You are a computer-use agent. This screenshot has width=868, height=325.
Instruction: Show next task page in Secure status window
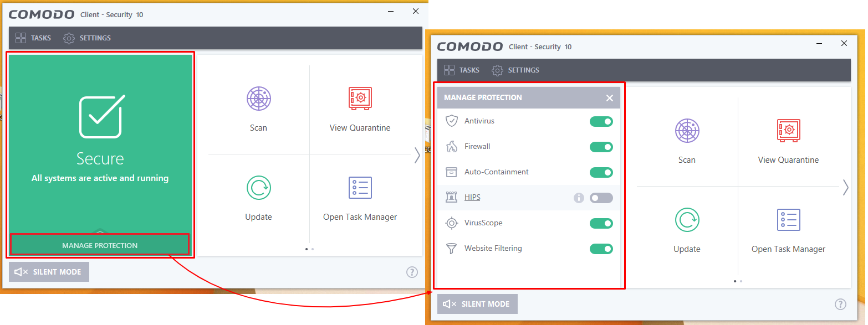[x=417, y=156]
